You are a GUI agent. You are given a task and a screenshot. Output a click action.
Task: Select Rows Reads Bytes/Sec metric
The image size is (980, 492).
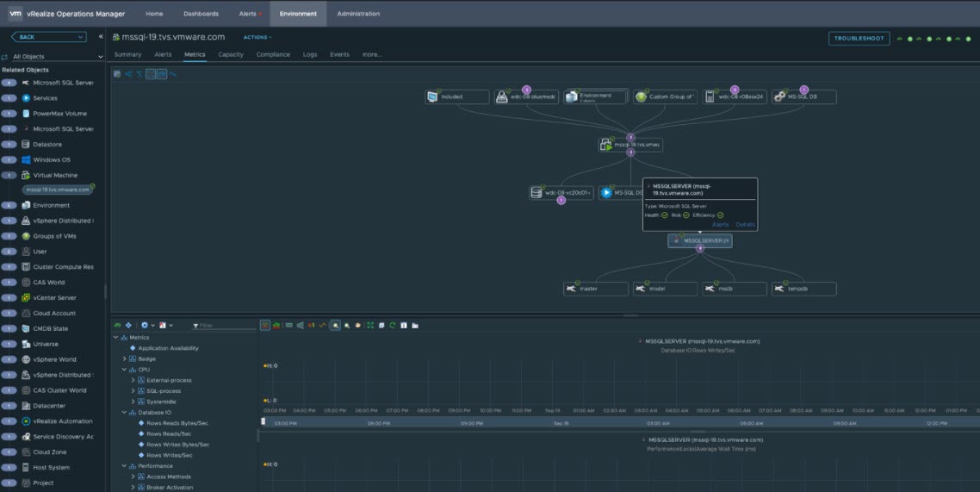click(177, 423)
